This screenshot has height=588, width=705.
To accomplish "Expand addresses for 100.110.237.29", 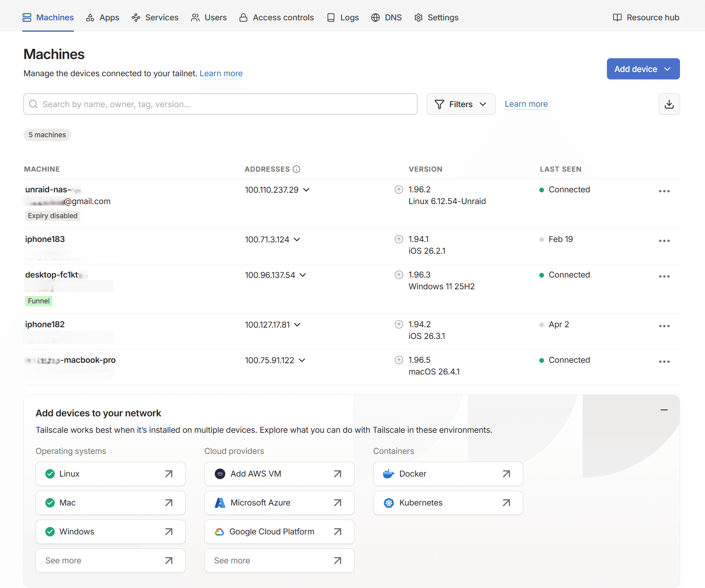I will [x=306, y=190].
